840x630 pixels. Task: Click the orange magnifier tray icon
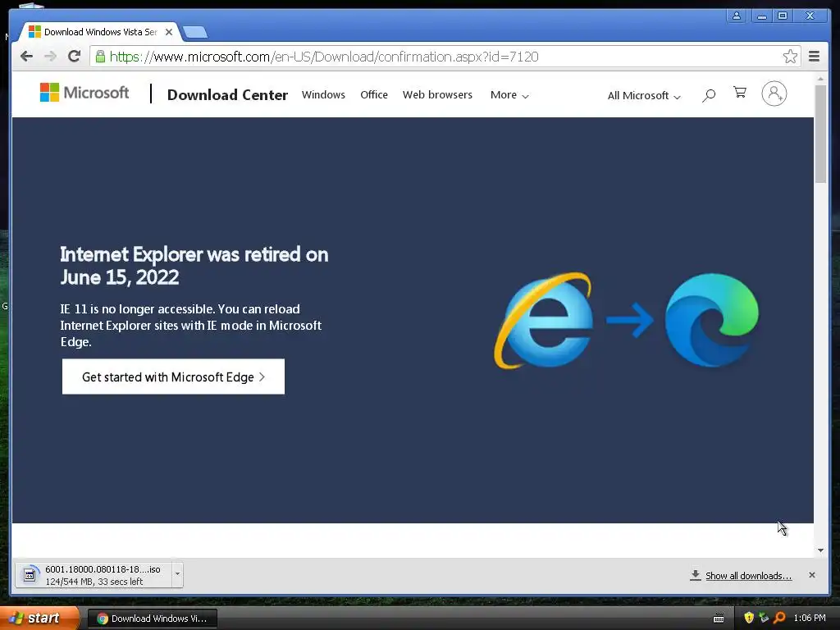[779, 619]
